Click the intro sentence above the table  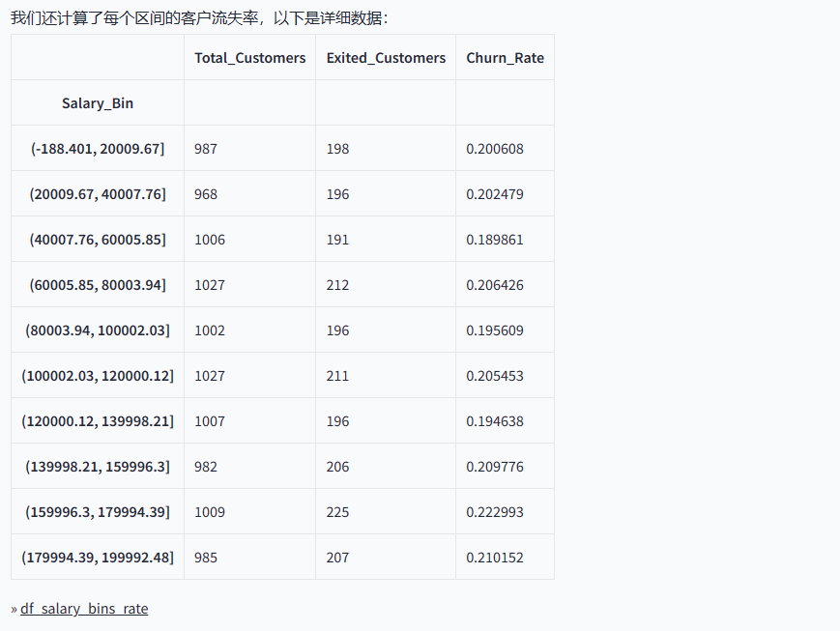pyautogui.click(x=199, y=18)
